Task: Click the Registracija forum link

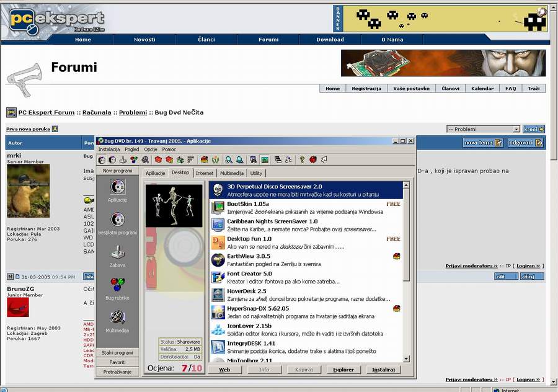Action: point(366,89)
